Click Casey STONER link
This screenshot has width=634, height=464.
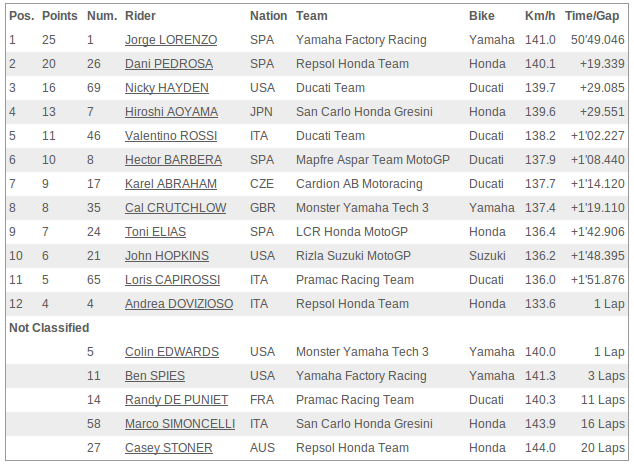[x=169, y=448]
